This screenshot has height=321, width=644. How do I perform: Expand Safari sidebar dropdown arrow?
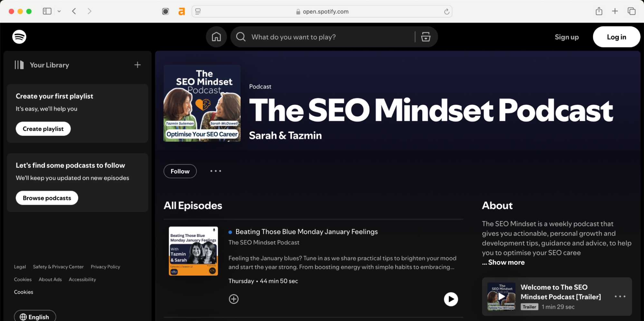(x=59, y=11)
